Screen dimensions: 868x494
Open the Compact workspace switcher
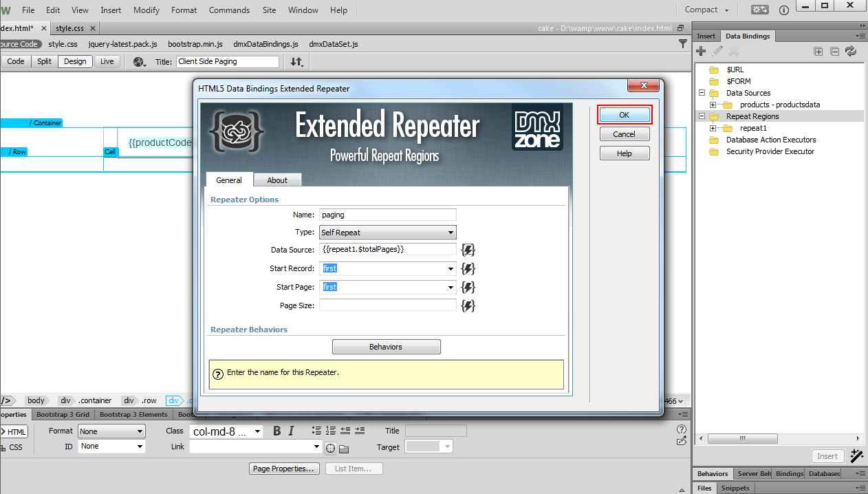[x=706, y=10]
